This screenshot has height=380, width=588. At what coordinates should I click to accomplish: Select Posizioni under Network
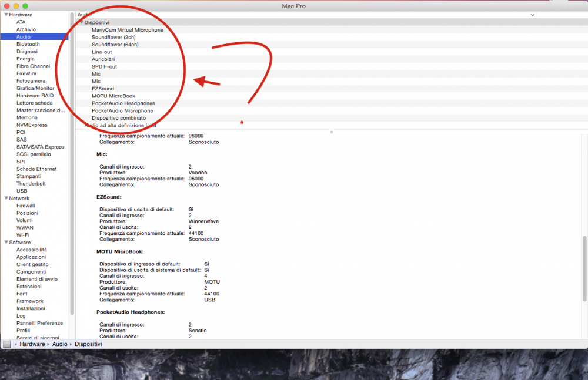click(x=28, y=213)
